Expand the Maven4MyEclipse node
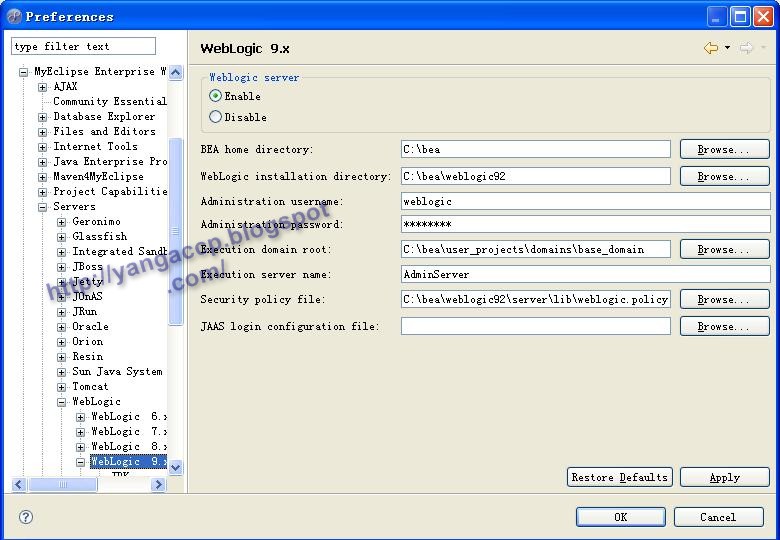 [42, 177]
